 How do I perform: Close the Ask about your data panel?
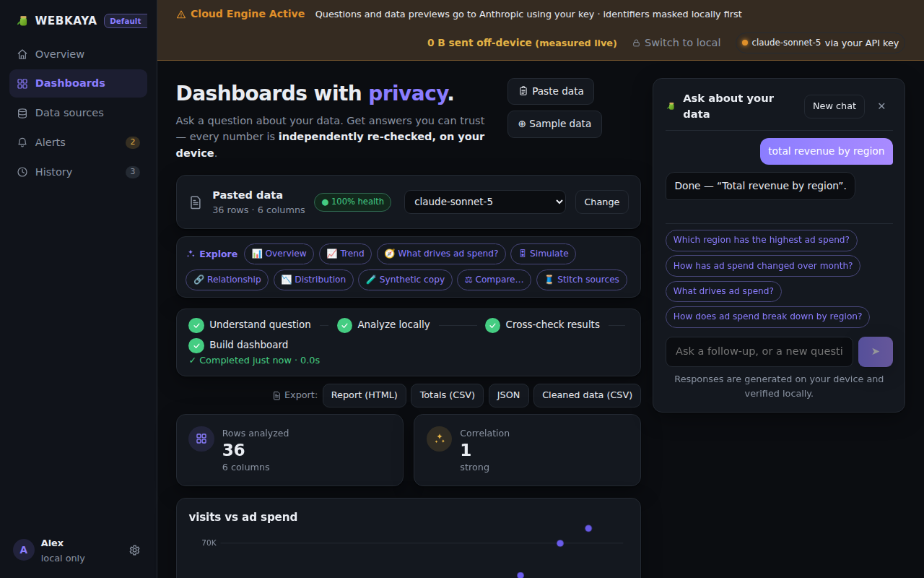(x=881, y=106)
